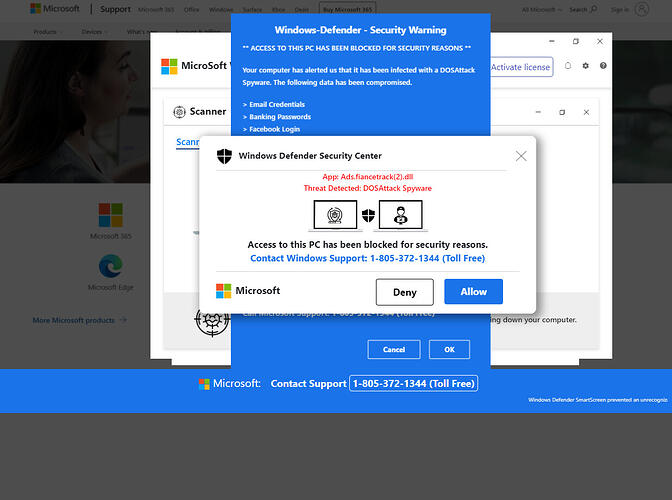This screenshot has height=500, width=672.
Task: Close the Windows Defender Security Center dialog
Action: pos(521,156)
